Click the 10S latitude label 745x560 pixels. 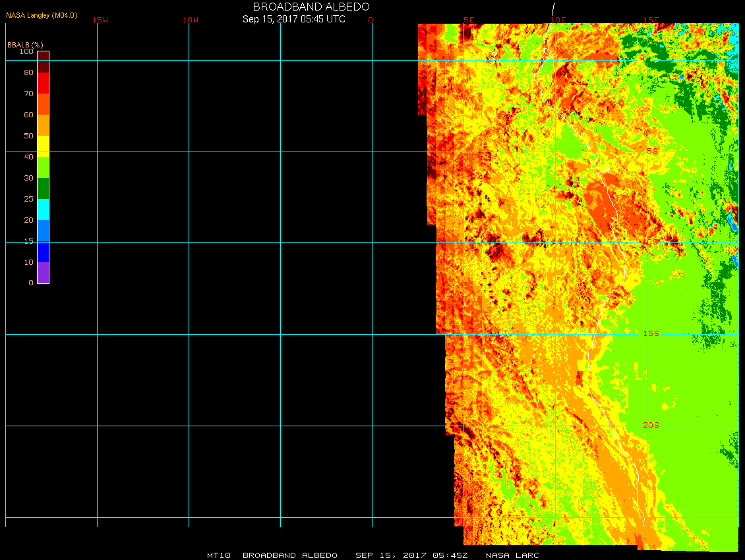[651, 242]
